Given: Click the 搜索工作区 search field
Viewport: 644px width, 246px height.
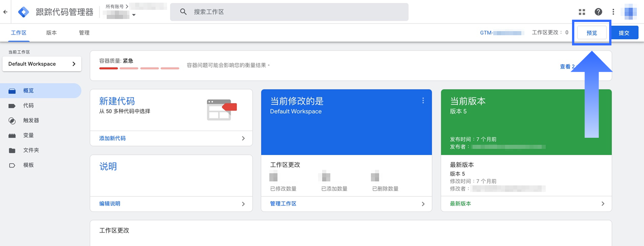Looking at the screenshot, I should pyautogui.click(x=295, y=12).
